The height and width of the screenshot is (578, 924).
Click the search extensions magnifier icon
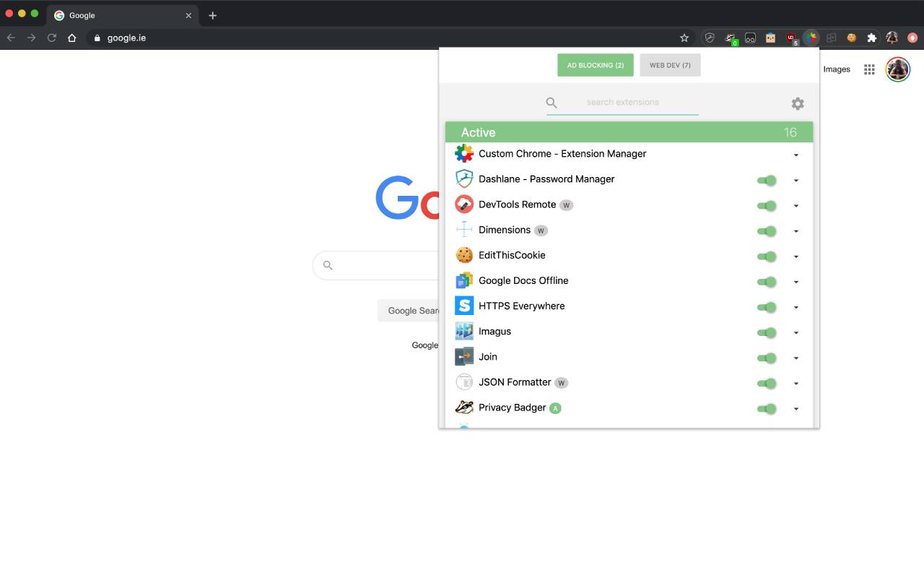tap(552, 103)
